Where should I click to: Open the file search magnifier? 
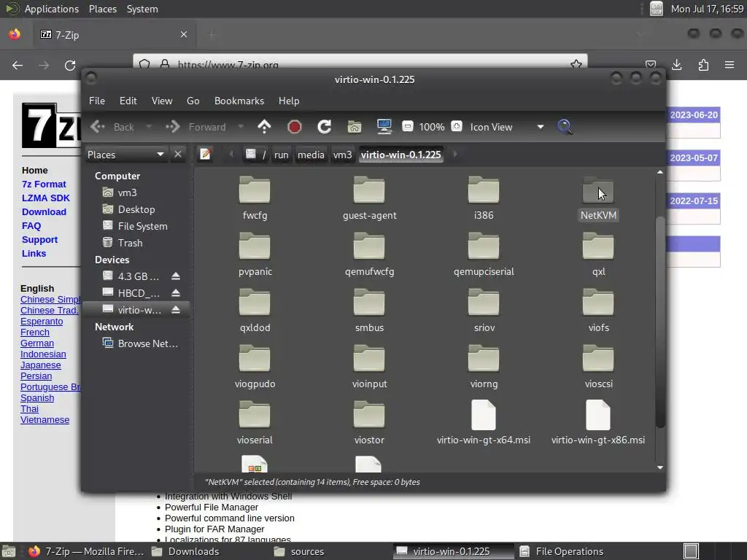[x=565, y=127]
